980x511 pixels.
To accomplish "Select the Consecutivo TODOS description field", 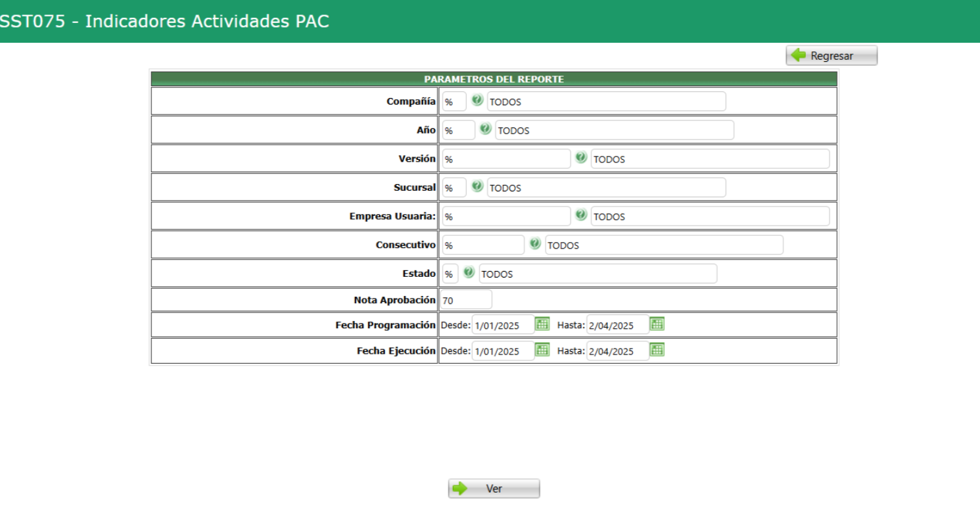I will tap(665, 245).
